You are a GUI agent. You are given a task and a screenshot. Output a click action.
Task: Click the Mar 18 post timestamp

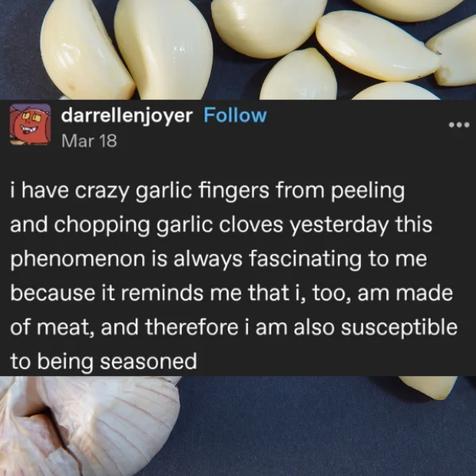pos(89,141)
